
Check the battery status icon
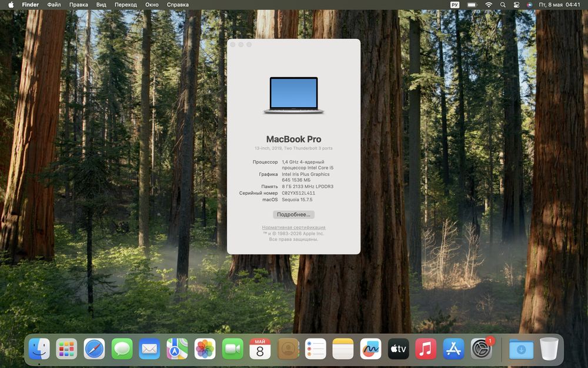pos(472,5)
